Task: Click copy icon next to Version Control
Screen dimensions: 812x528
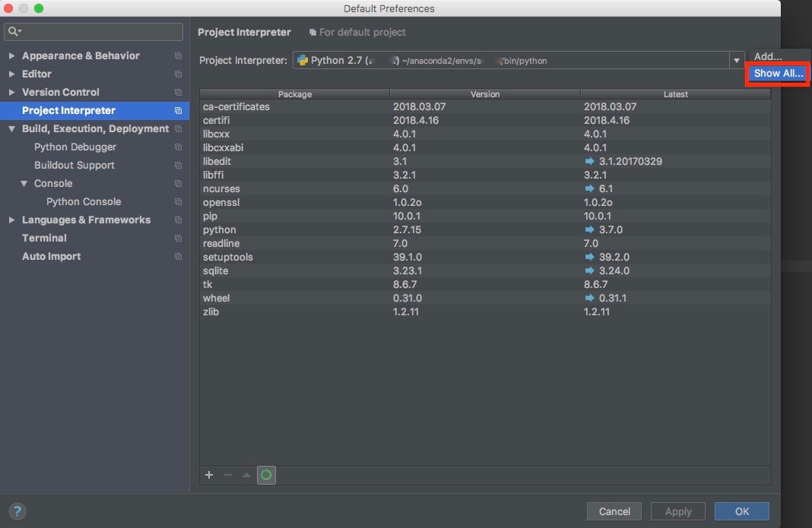Action: (x=178, y=92)
